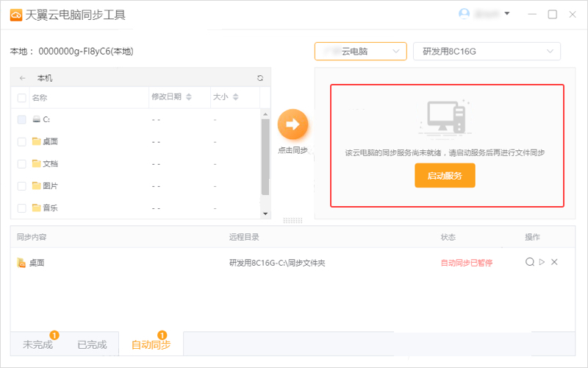
Task: Minimize the sync tool window
Action: [x=532, y=14]
